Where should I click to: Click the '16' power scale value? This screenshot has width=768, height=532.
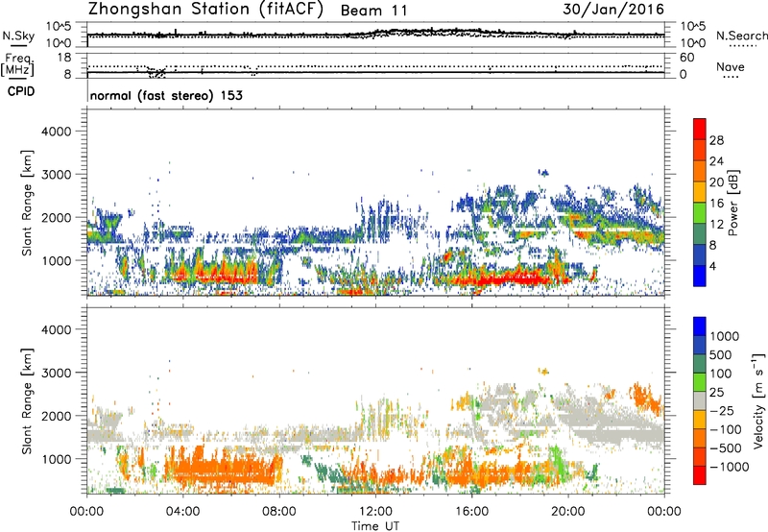pyautogui.click(x=716, y=204)
